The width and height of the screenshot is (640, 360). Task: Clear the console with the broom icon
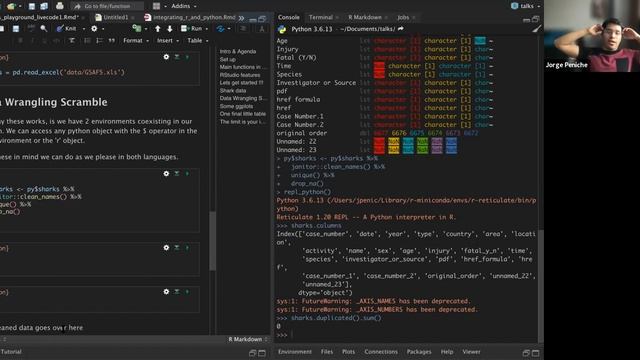[536, 29]
